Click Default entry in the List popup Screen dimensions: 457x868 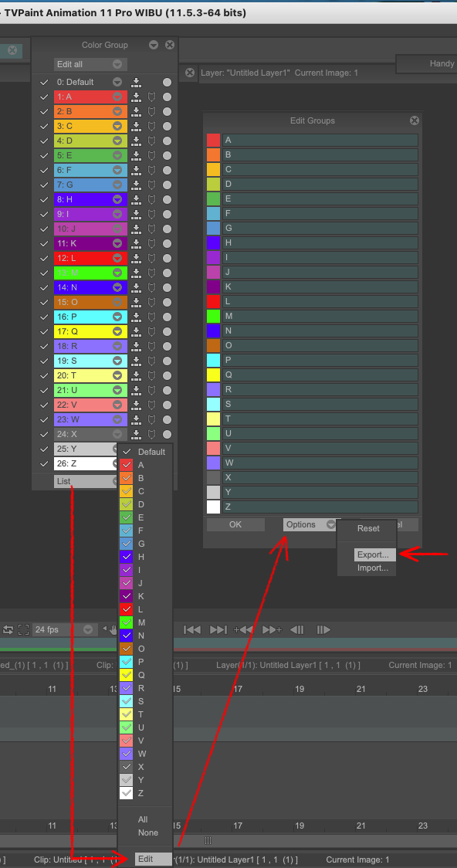pos(151,452)
